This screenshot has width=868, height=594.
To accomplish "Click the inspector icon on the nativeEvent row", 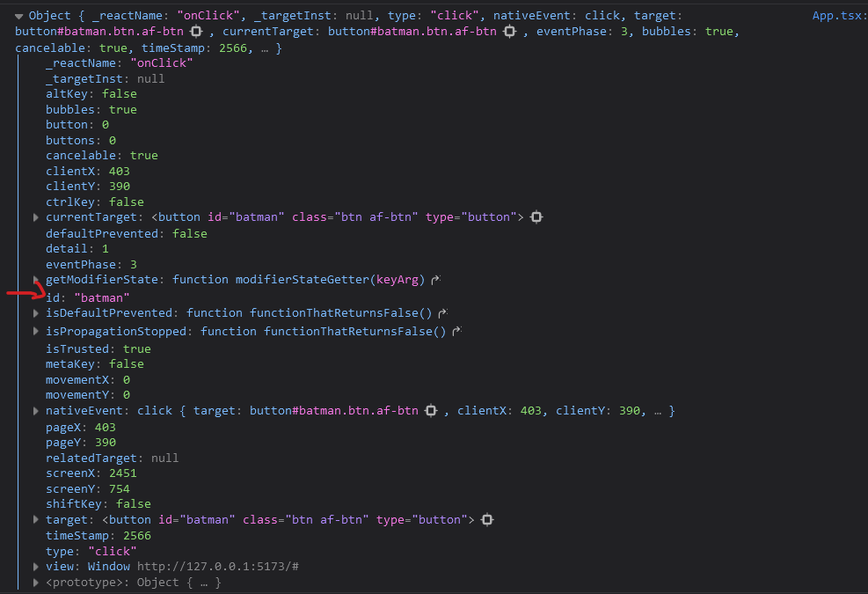I will point(431,411).
